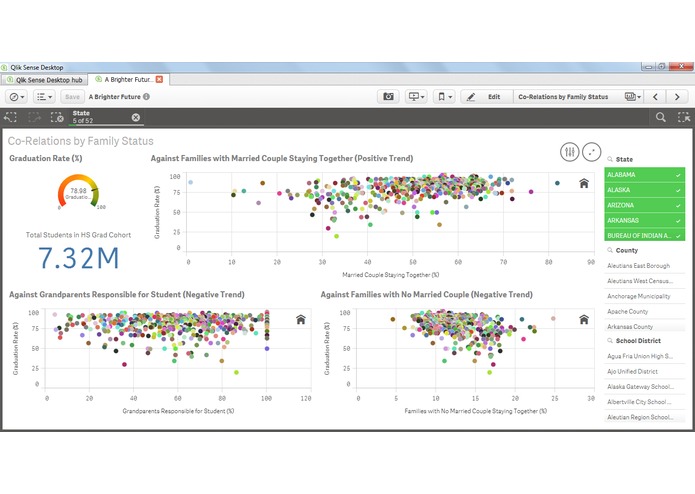695x494 pixels.
Task: Select Aleutians East Borough county
Action: (644, 266)
